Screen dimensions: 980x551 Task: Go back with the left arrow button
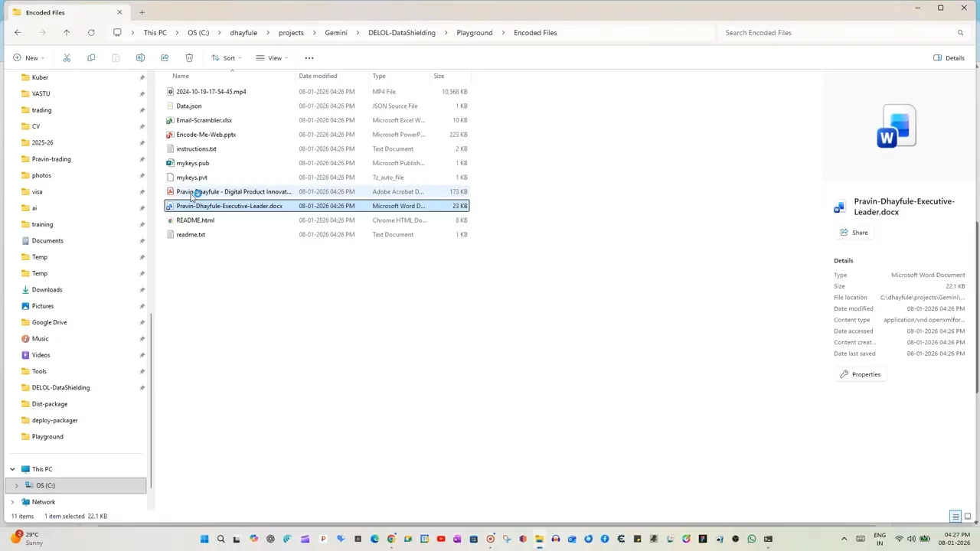tap(18, 33)
